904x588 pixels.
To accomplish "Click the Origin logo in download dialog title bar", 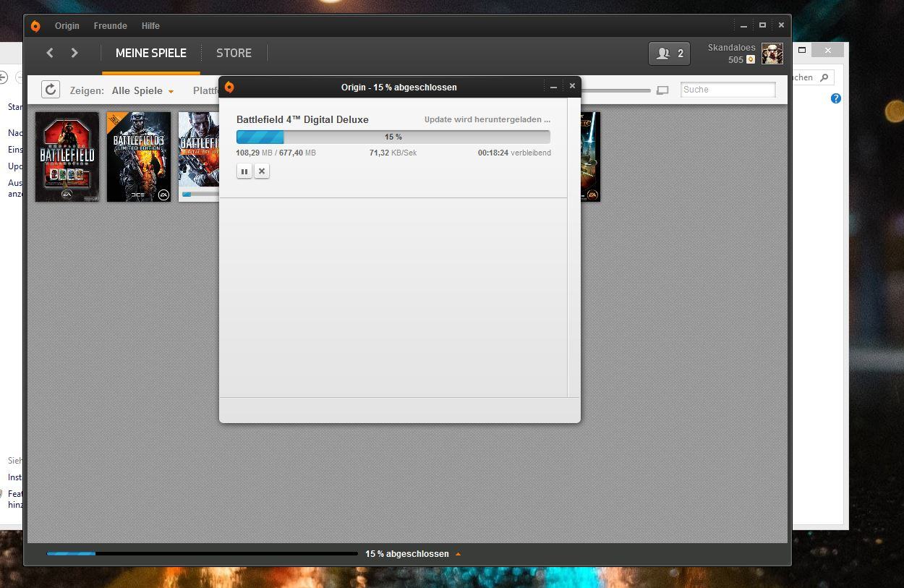I will [229, 87].
